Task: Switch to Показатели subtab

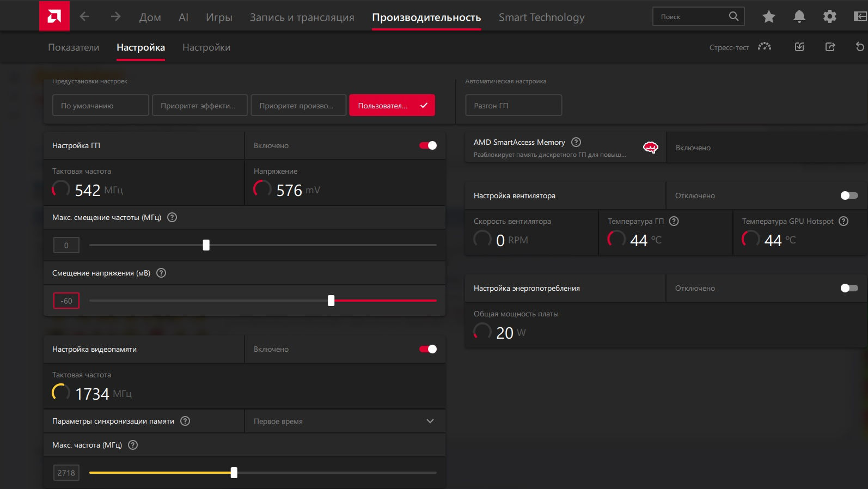Action: 74,47
